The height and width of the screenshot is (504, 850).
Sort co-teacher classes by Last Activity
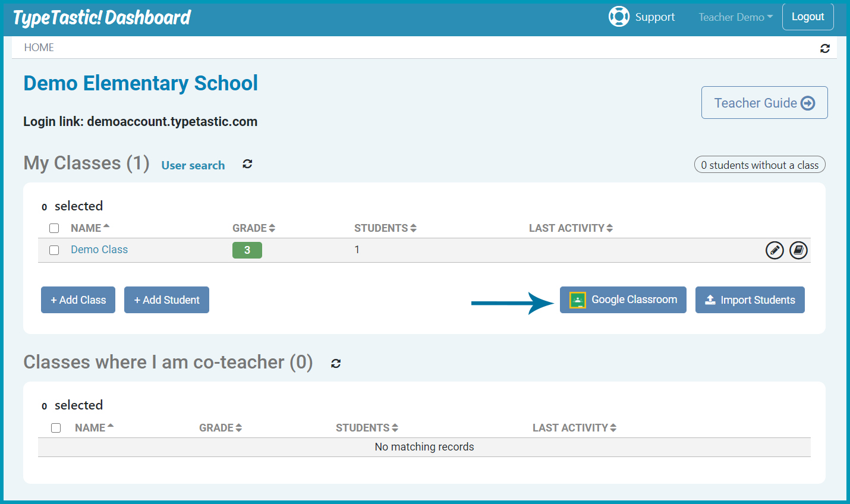pyautogui.click(x=574, y=427)
